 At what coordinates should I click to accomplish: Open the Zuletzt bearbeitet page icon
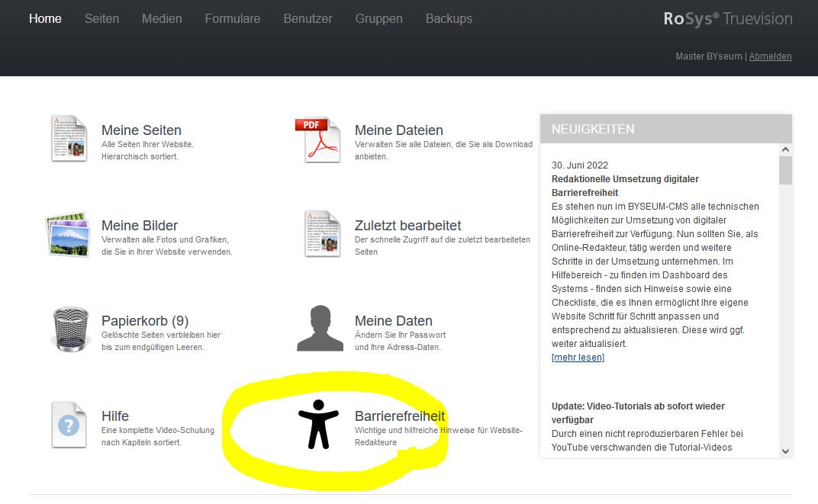[x=321, y=234]
